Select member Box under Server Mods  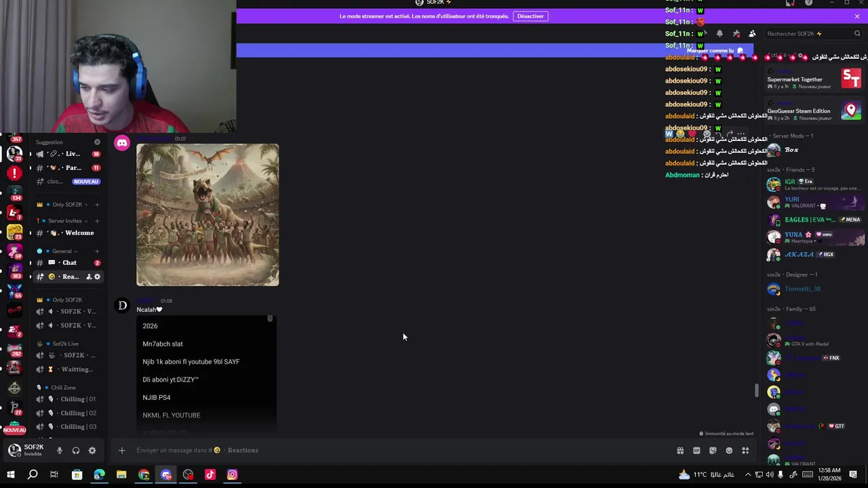tap(813, 150)
